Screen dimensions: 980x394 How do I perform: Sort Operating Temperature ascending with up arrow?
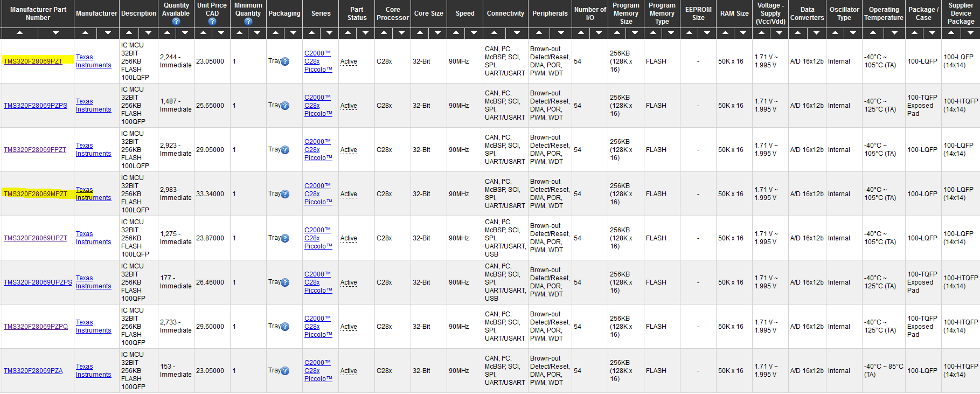[x=873, y=33]
